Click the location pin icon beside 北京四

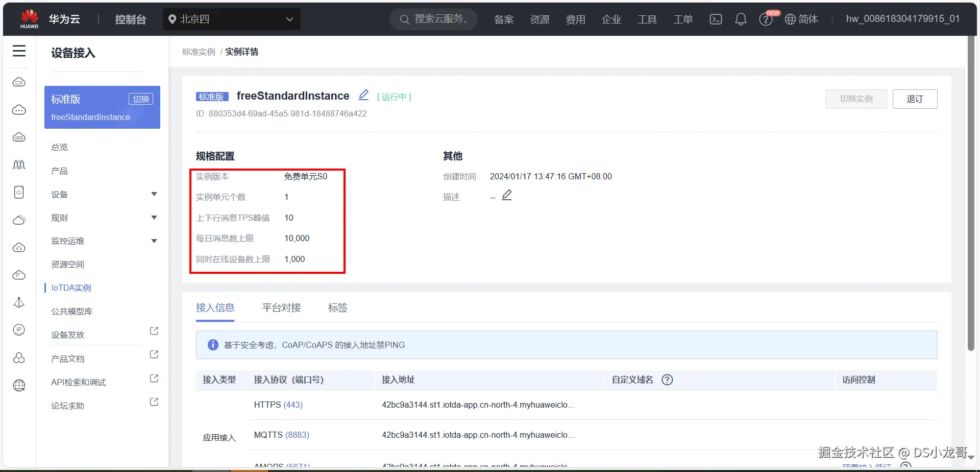(173, 19)
